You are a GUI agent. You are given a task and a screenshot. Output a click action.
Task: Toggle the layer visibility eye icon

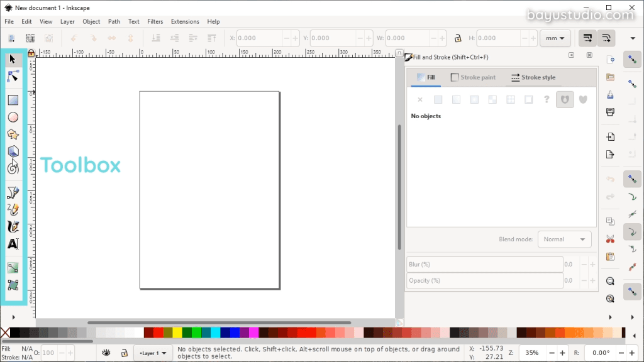click(107, 353)
